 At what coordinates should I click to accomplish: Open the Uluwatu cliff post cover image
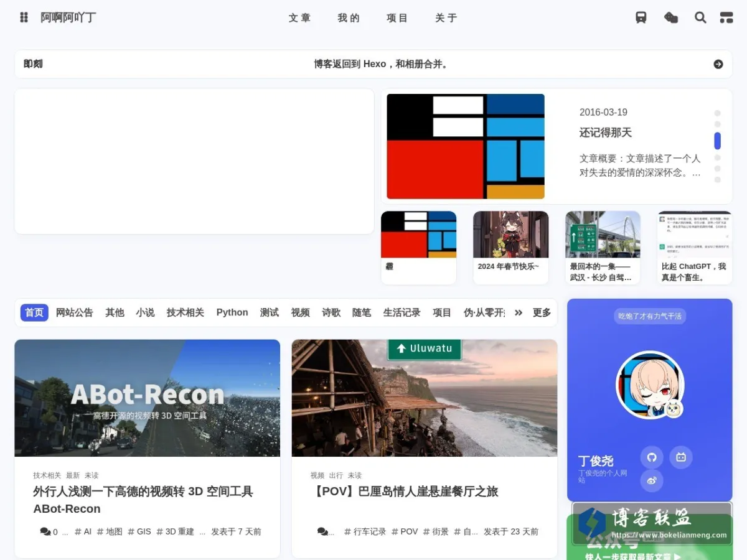pos(425,398)
